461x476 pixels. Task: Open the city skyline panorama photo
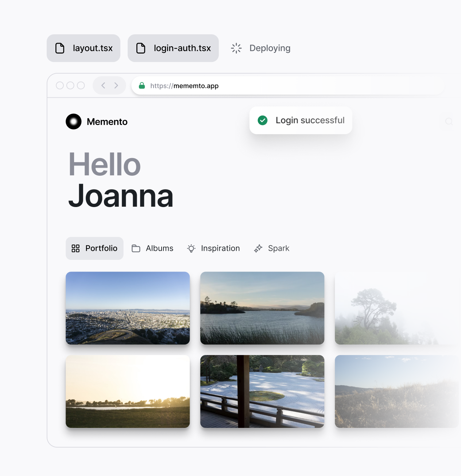pos(128,308)
